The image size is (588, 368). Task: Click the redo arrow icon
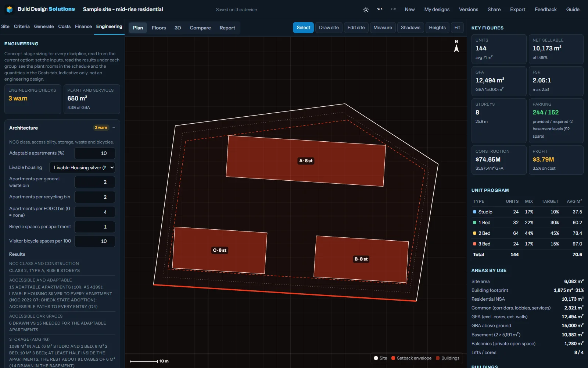click(393, 9)
